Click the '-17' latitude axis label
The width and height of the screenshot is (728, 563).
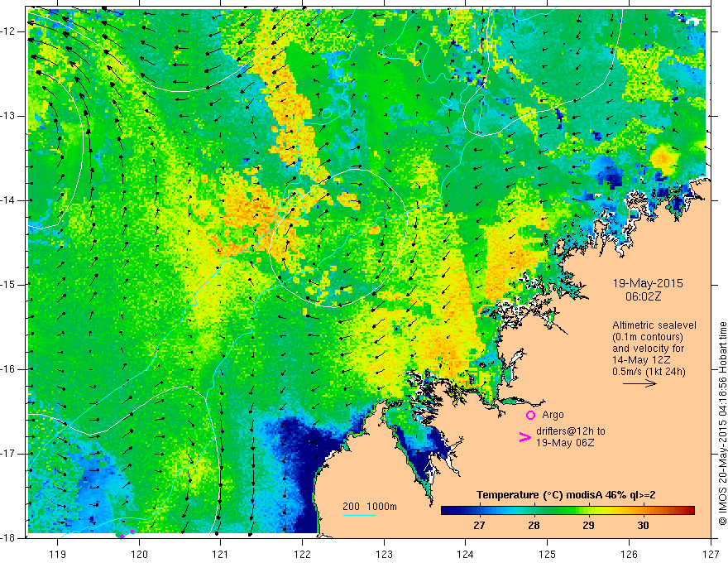(x=8, y=454)
